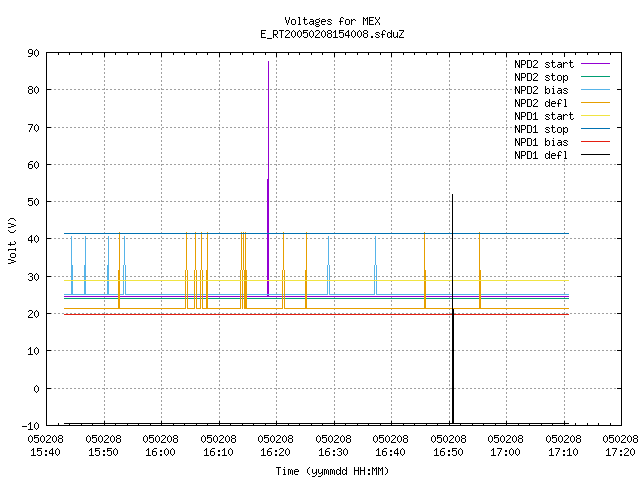This screenshot has height=480, width=640.
Task: Click the 'NPD2 bias' legend label
Action: [x=541, y=90]
